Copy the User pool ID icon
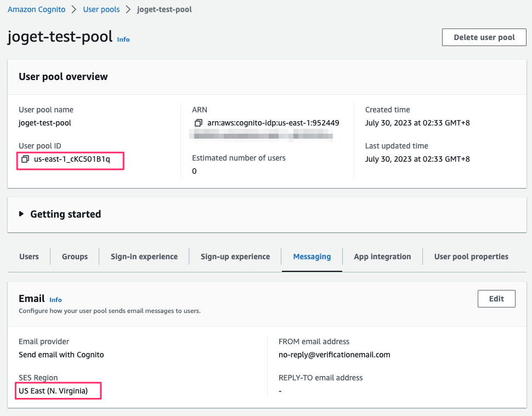 point(25,159)
